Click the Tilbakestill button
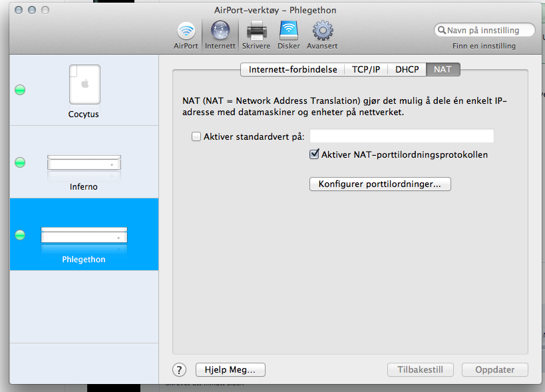 point(421,370)
